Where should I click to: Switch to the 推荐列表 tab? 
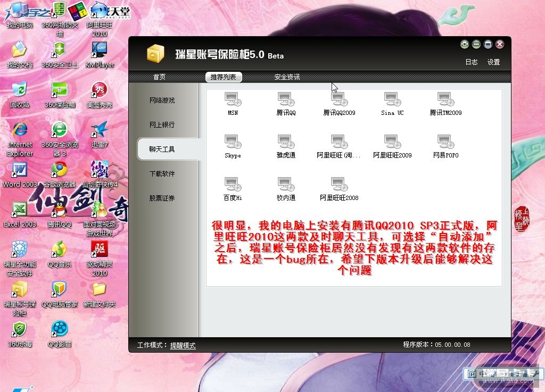pyautogui.click(x=223, y=77)
